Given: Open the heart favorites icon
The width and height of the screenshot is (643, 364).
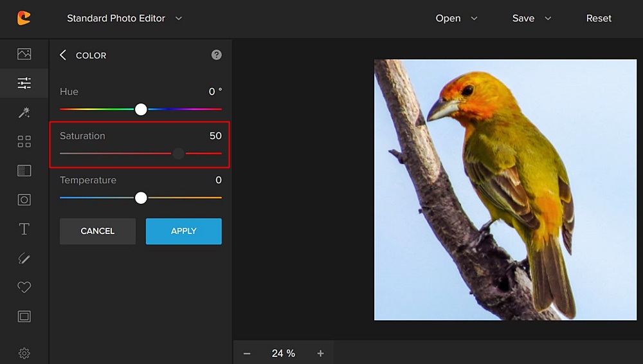Looking at the screenshot, I should 24,287.
